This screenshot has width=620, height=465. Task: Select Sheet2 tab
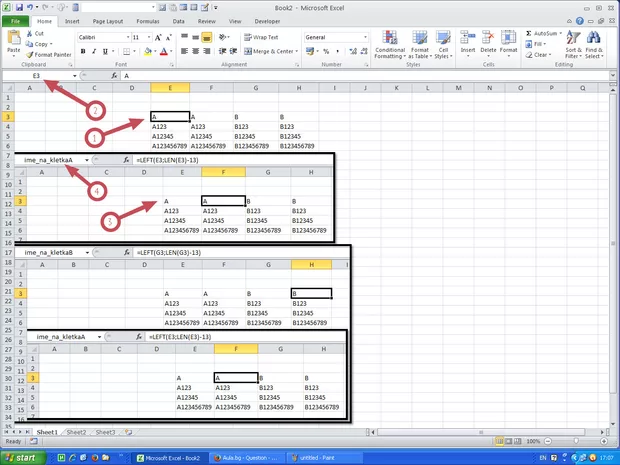click(76, 432)
